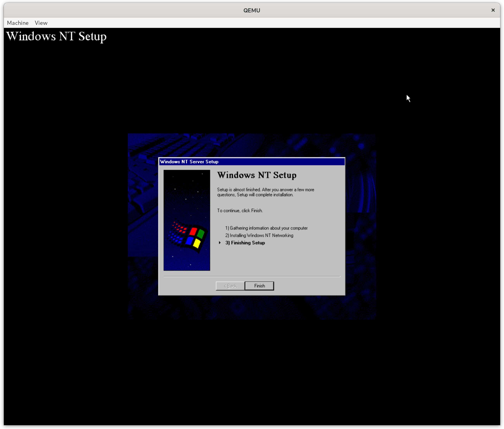
Task: Click the disabled Back button
Action: (230, 286)
